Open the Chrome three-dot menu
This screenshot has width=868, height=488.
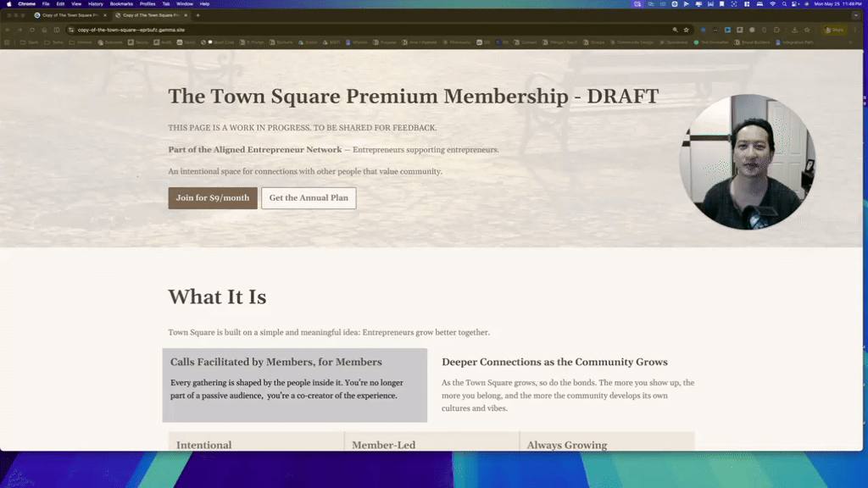click(x=855, y=30)
